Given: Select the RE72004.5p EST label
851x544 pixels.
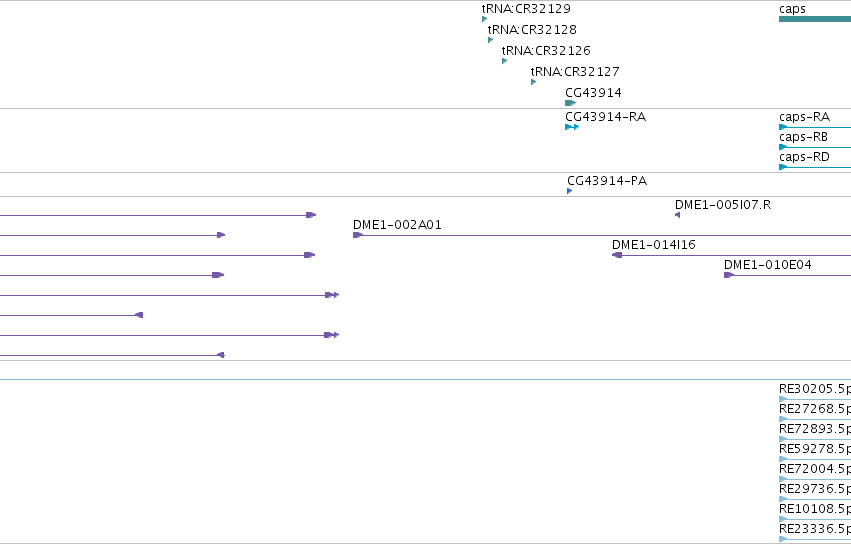Looking at the screenshot, I should point(815,469).
